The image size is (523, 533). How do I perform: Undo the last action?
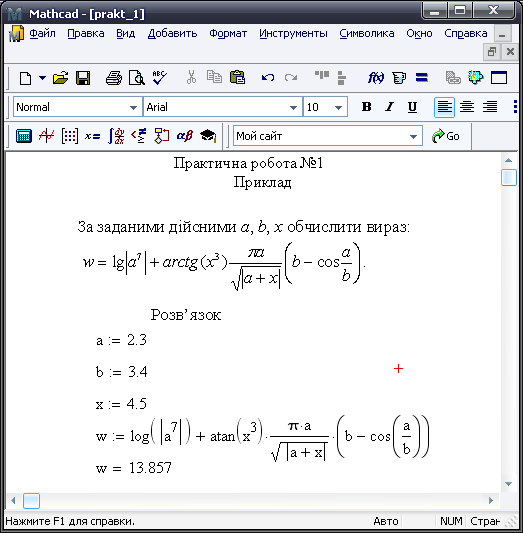tap(268, 78)
